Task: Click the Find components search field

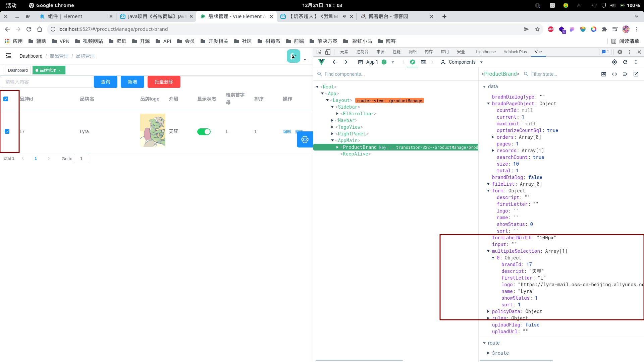Action: click(x=396, y=74)
